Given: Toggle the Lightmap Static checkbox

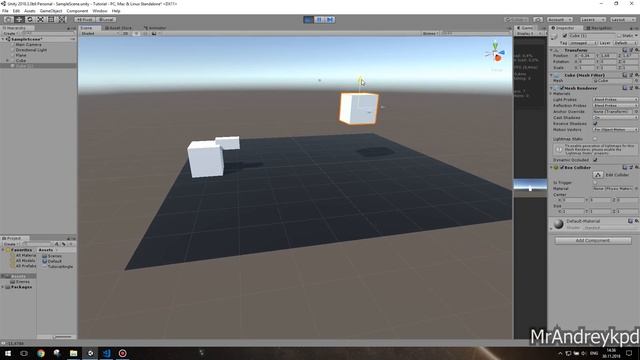Looking at the screenshot, I should click(x=595, y=139).
